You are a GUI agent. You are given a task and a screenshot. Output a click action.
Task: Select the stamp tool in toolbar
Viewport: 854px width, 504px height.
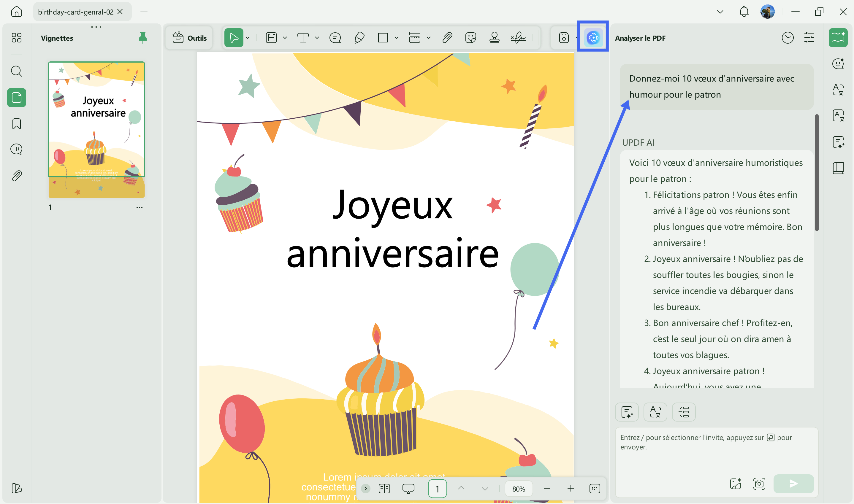pyautogui.click(x=495, y=37)
